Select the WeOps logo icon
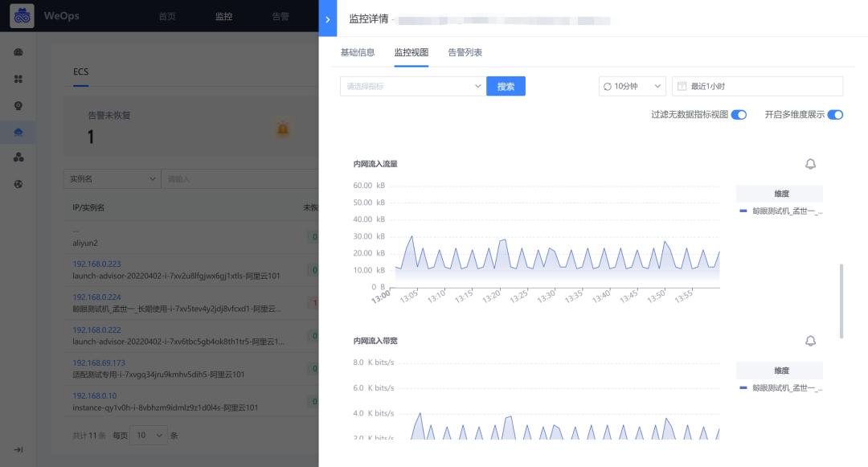Image resolution: width=868 pixels, height=467 pixels. point(22,16)
